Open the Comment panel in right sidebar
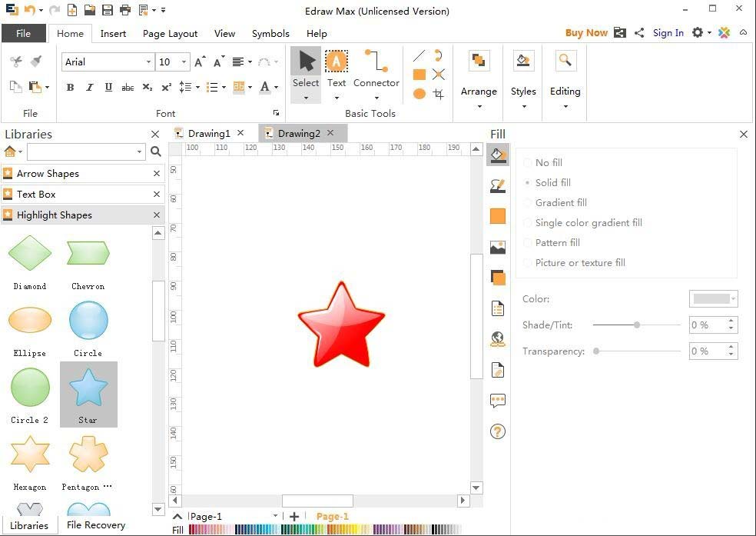The width and height of the screenshot is (756, 536). 498,401
